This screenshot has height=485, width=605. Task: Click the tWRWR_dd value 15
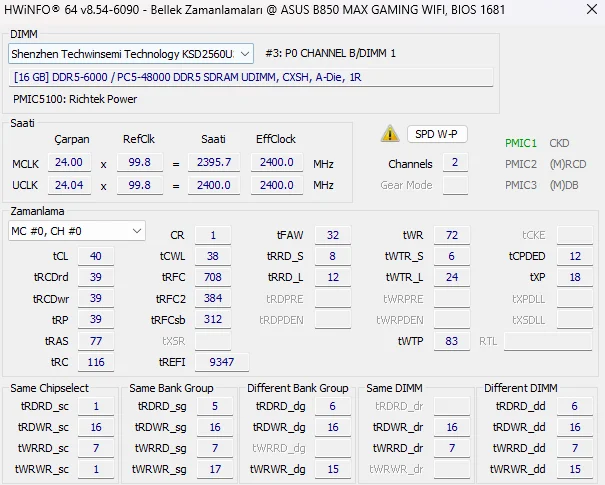575,469
